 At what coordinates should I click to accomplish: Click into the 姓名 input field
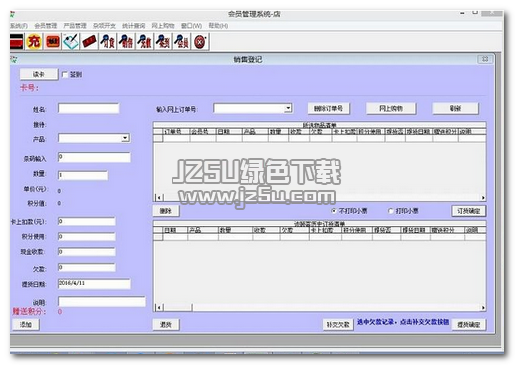(x=88, y=108)
